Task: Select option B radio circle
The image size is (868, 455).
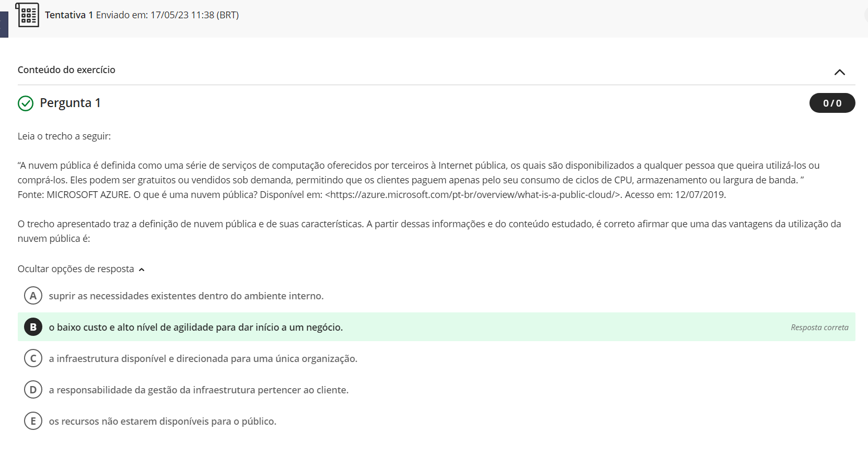Action: coord(33,327)
